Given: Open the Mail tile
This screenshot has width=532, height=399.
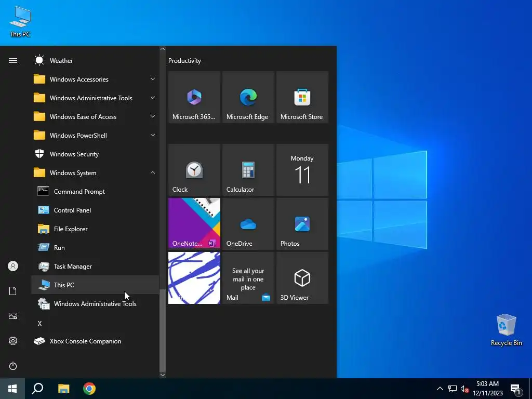Looking at the screenshot, I should pos(248,278).
